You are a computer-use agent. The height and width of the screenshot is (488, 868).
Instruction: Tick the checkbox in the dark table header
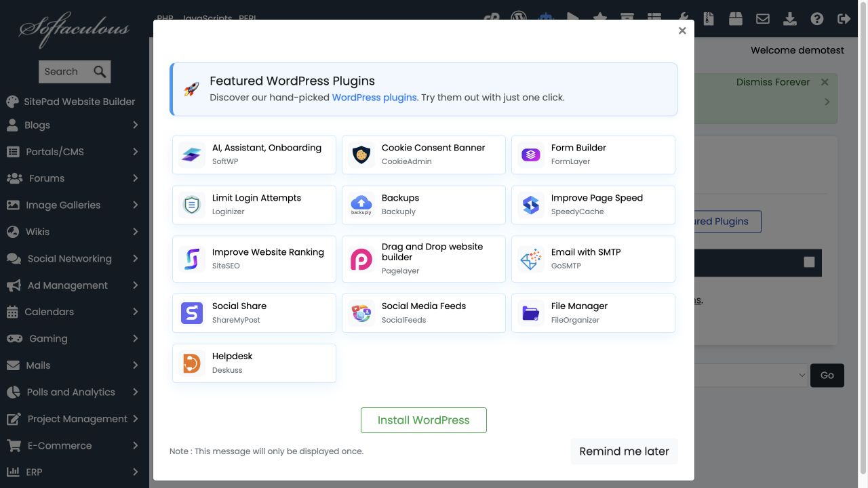point(809,262)
